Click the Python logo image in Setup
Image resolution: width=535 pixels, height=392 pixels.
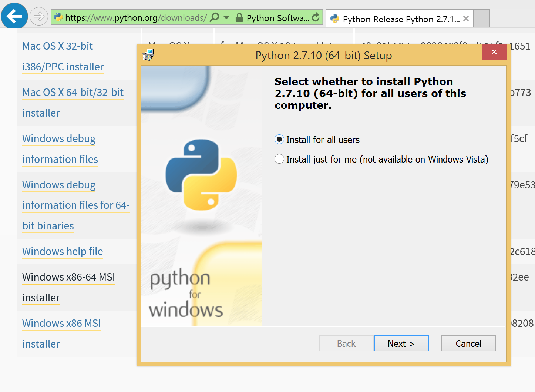point(201,175)
